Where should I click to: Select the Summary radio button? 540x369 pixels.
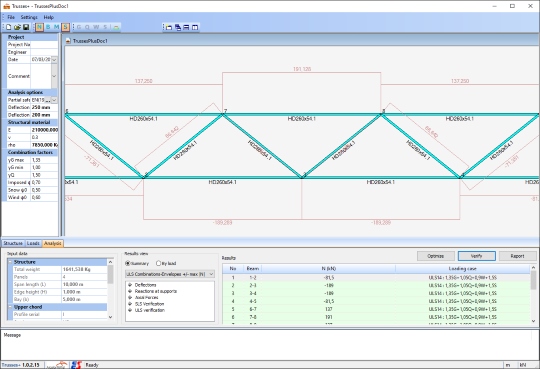[x=128, y=263]
